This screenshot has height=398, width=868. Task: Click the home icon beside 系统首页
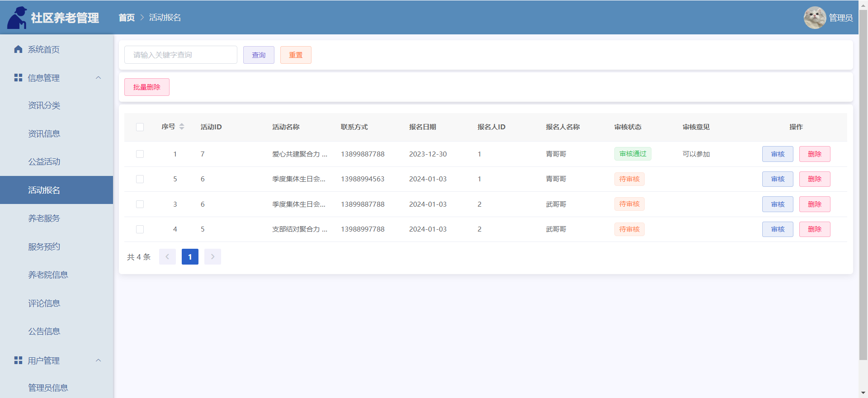point(18,49)
